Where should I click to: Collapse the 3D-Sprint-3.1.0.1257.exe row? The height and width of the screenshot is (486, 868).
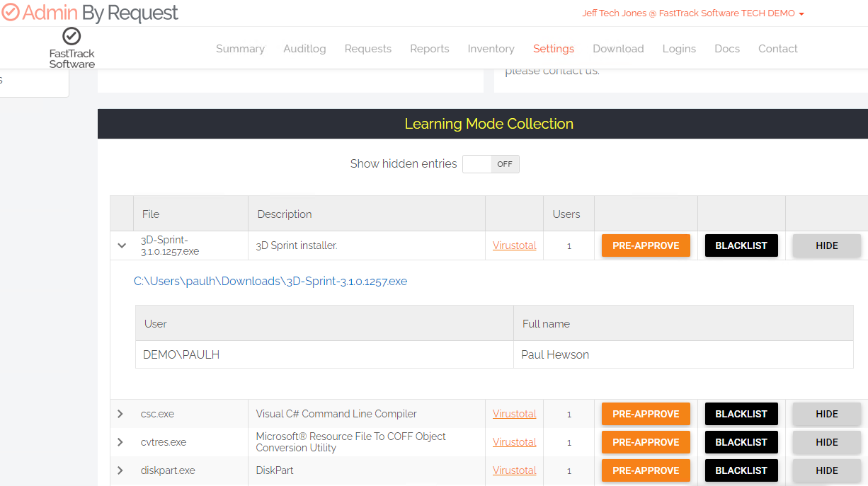pos(122,245)
